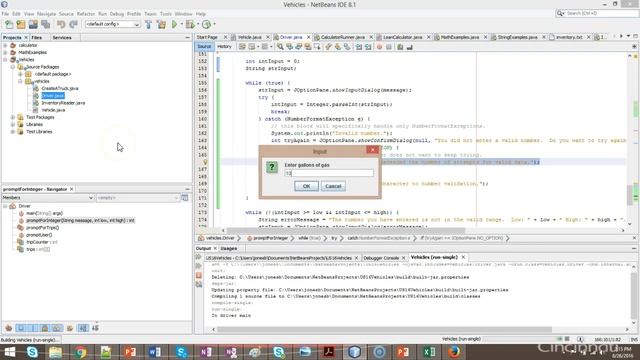
Task: Click the New File toolbar icon
Action: tap(9, 24)
